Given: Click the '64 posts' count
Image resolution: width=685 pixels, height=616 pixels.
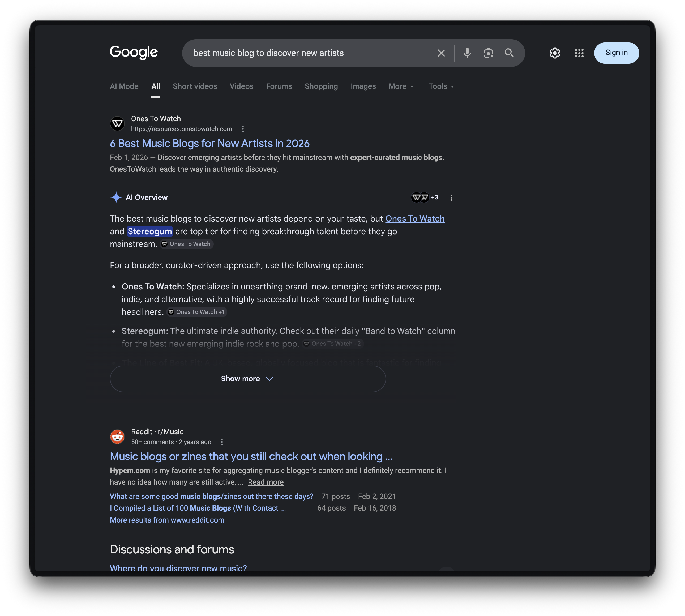Looking at the screenshot, I should point(331,508).
